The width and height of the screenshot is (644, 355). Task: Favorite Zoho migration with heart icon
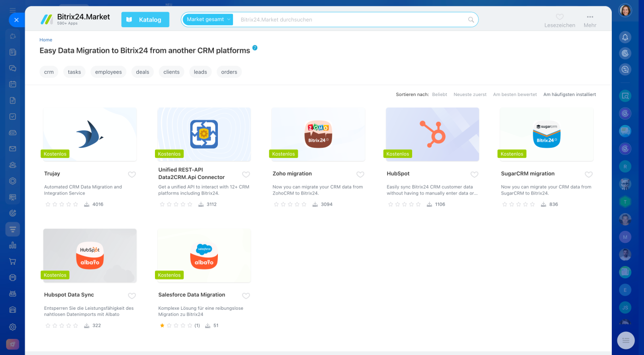(x=360, y=174)
